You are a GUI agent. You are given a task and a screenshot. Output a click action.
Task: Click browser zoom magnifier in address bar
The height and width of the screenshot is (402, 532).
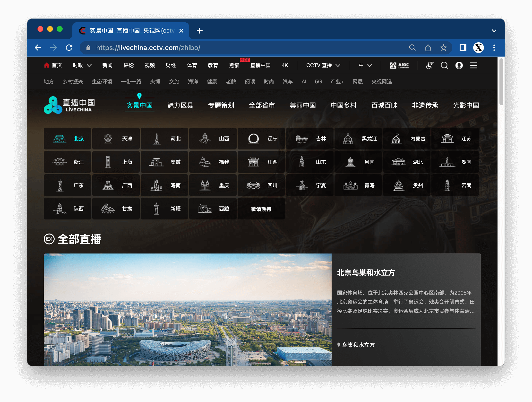click(x=412, y=48)
